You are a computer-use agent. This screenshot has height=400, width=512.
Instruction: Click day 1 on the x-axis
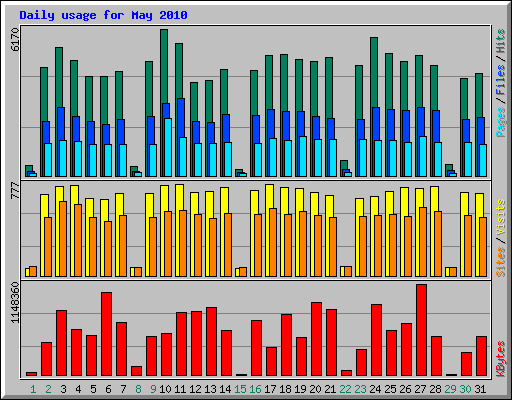[33, 389]
